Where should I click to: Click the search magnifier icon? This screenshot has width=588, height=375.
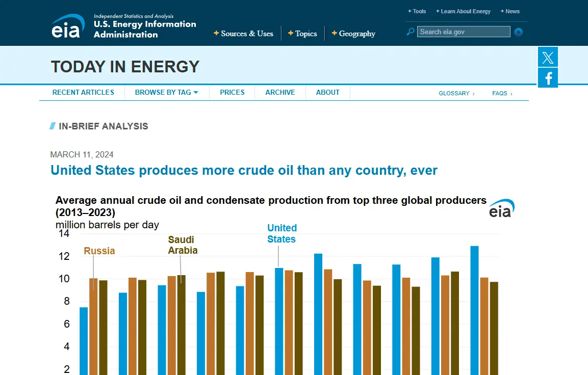pos(411,32)
